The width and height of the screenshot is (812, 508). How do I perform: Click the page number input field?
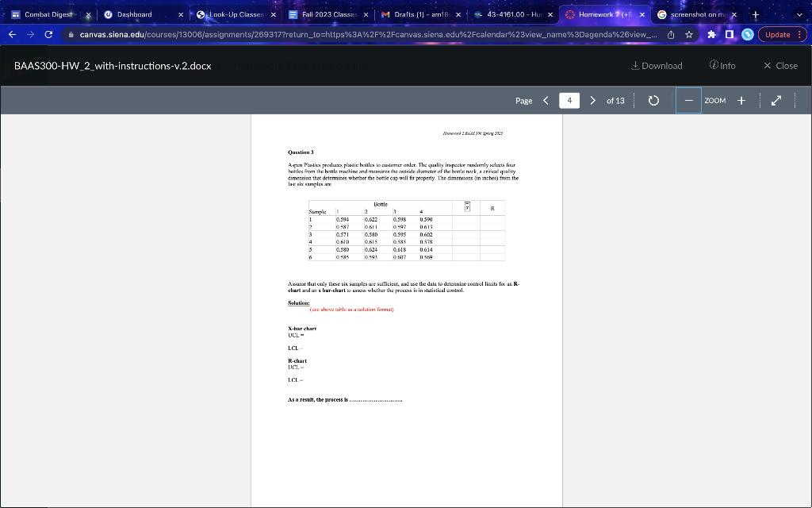click(x=569, y=101)
